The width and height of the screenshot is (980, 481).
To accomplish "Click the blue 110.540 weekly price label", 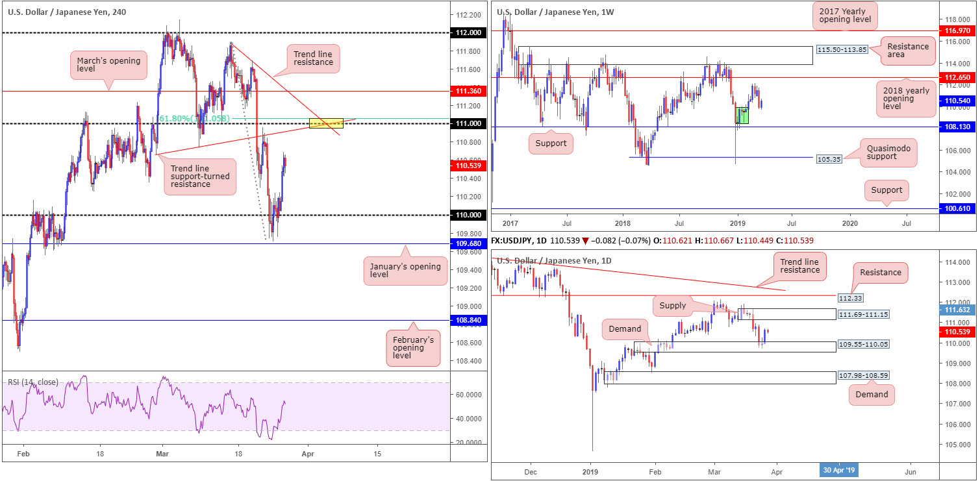I will [957, 101].
